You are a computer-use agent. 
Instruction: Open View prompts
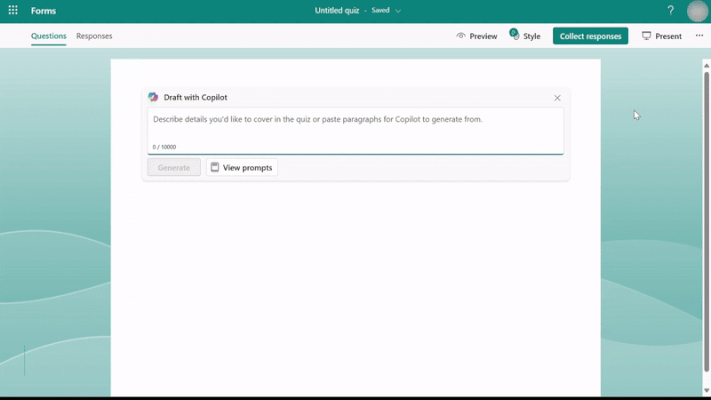(x=242, y=167)
